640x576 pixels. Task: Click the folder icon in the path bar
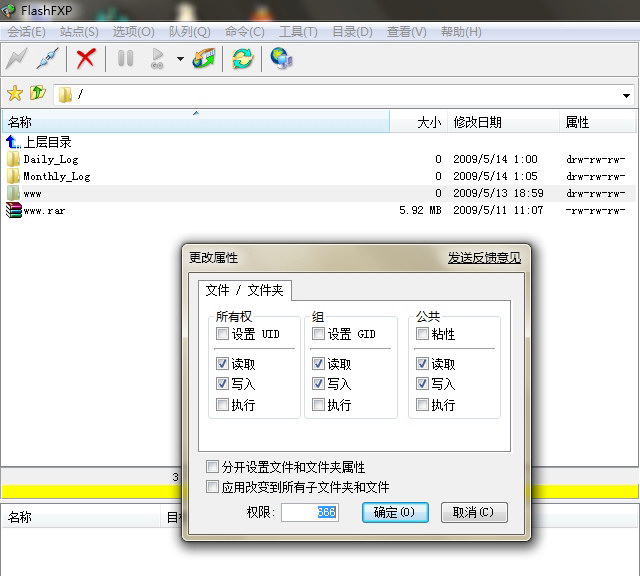tap(65, 95)
